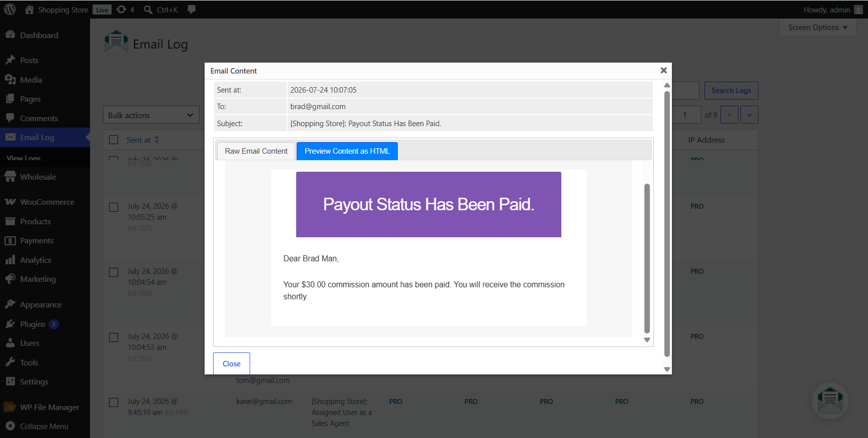Open the WordPress logo menu
This screenshot has height=438, width=868.
(10, 10)
